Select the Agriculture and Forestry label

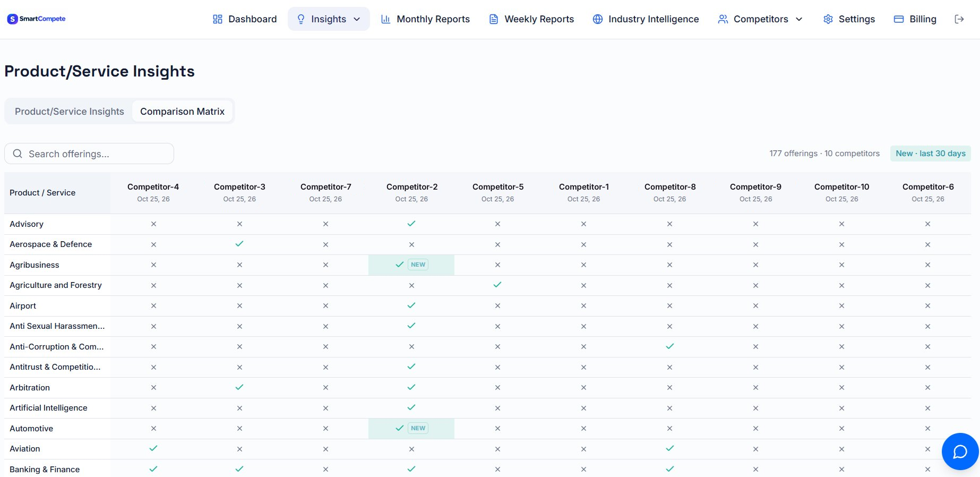coord(56,285)
